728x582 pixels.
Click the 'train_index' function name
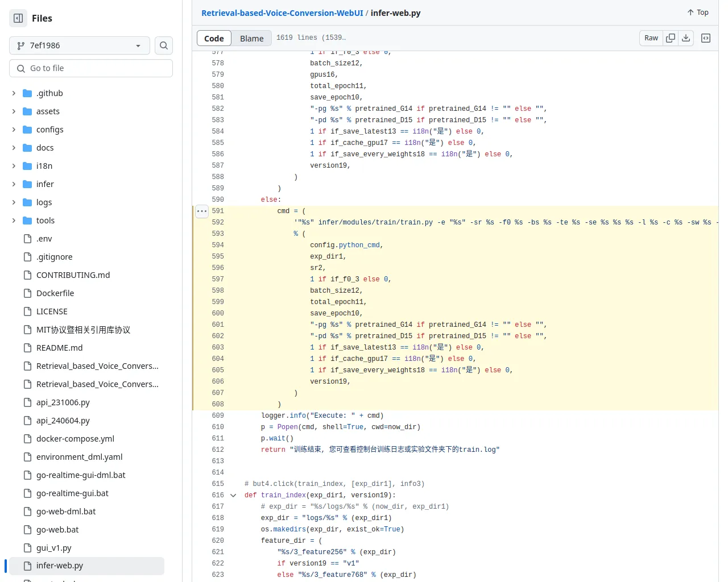tap(283, 495)
